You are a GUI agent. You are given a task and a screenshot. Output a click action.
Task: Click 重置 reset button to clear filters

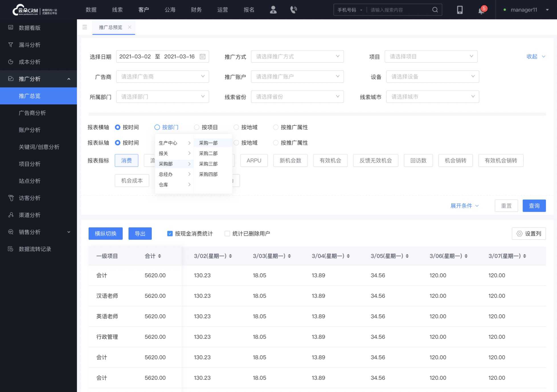click(506, 206)
